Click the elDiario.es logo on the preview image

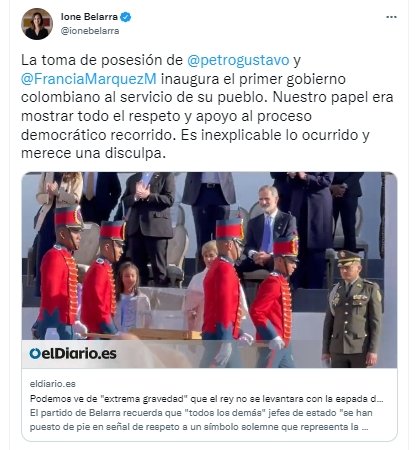[73, 354]
